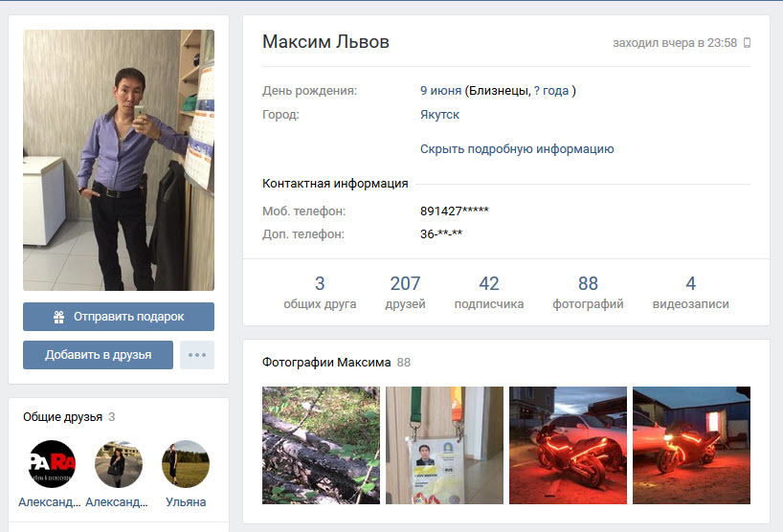Open the Общие друзья section header

(x=62, y=417)
